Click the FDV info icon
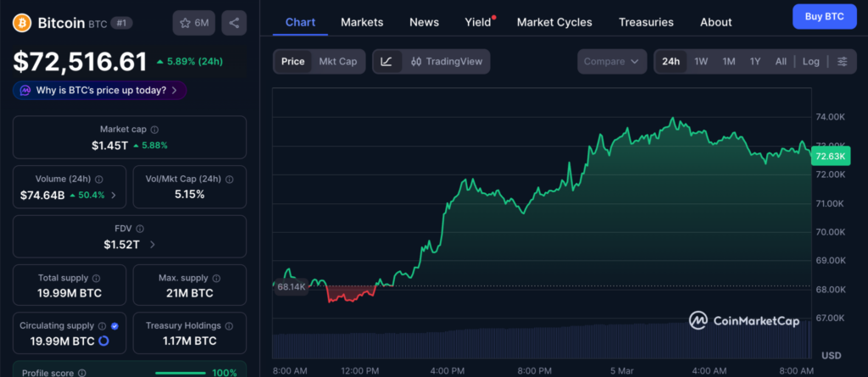Screen dimensions: 868x377 click(140, 229)
